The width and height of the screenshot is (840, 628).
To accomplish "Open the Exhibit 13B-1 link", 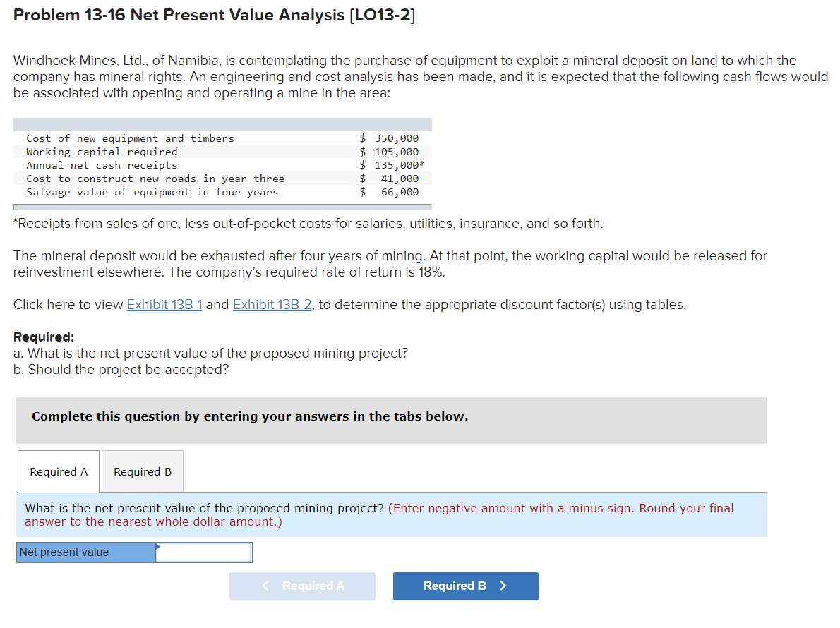I will click(164, 304).
